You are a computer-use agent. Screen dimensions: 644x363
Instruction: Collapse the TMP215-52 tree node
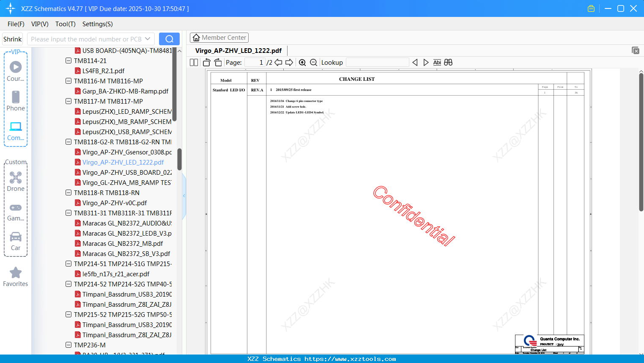[x=69, y=315]
